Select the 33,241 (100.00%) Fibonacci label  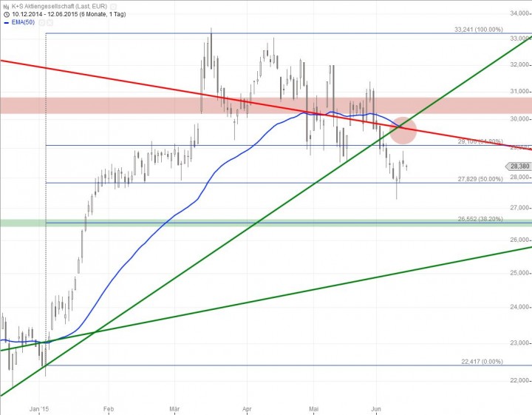[478, 30]
